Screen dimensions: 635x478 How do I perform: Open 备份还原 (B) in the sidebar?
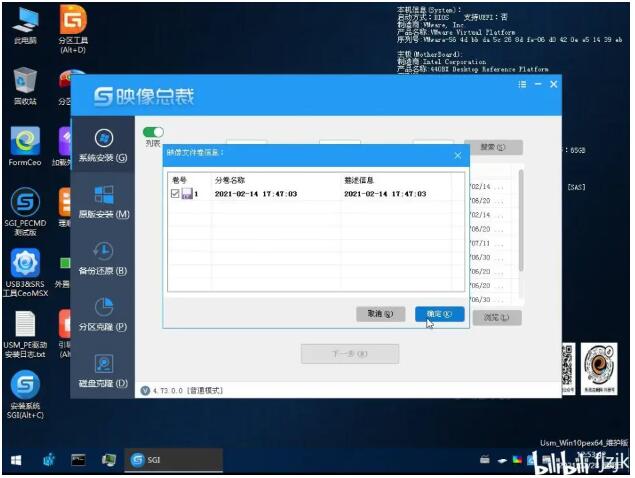coord(103,258)
